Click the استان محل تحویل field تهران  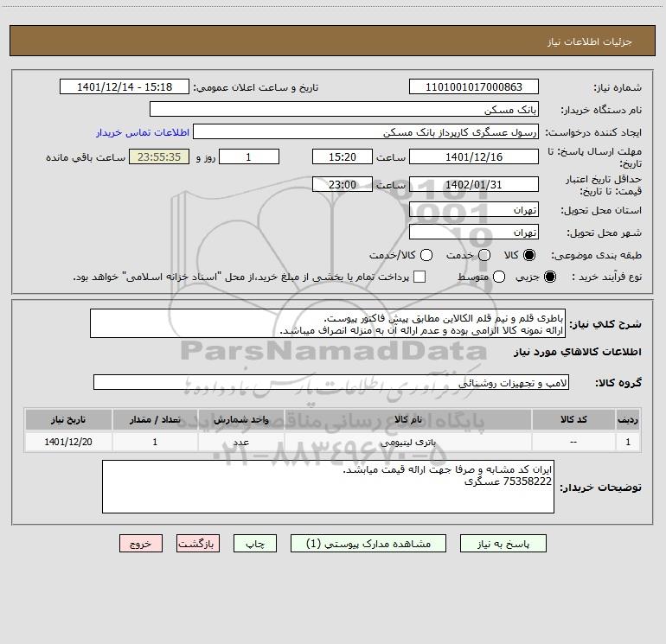pos(474,209)
